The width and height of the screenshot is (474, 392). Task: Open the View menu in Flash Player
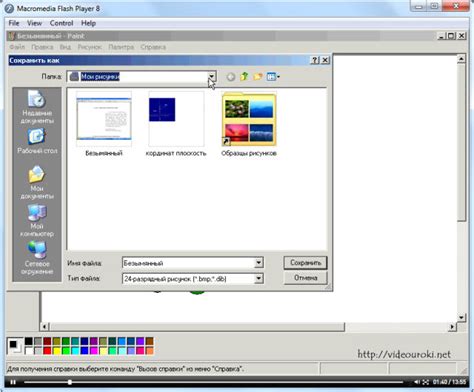click(x=34, y=23)
